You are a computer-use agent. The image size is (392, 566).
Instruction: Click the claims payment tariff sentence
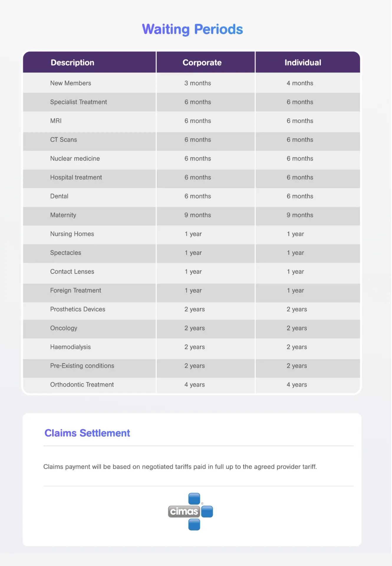[x=180, y=467]
